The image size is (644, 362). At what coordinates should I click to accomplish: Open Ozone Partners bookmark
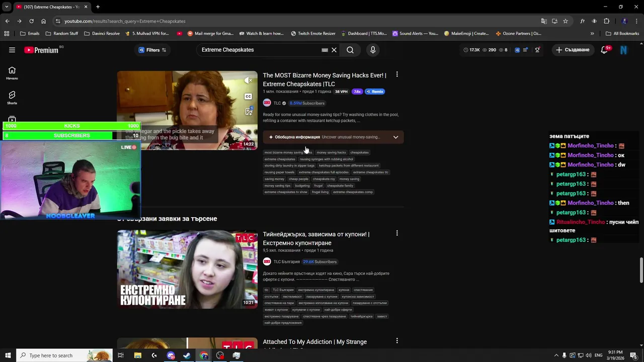click(518, 34)
